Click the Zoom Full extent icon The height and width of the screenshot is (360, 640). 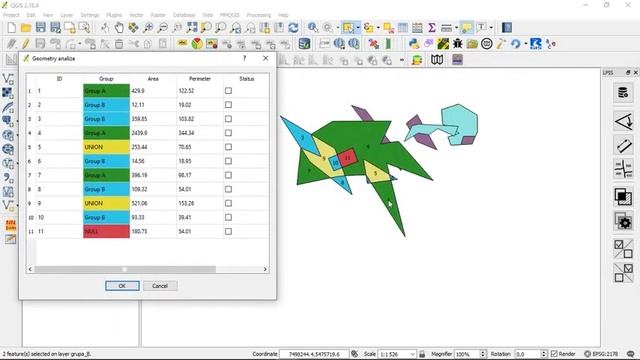click(192, 28)
